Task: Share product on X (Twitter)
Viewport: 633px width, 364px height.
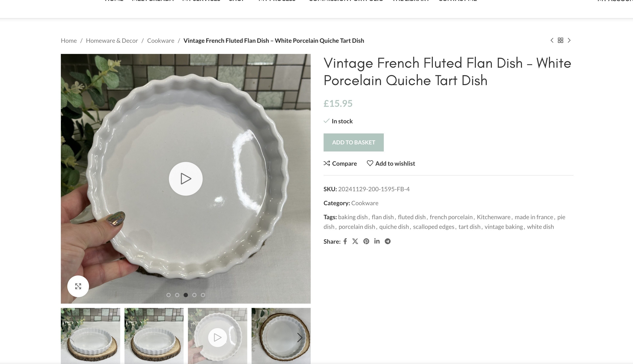Action: [355, 241]
